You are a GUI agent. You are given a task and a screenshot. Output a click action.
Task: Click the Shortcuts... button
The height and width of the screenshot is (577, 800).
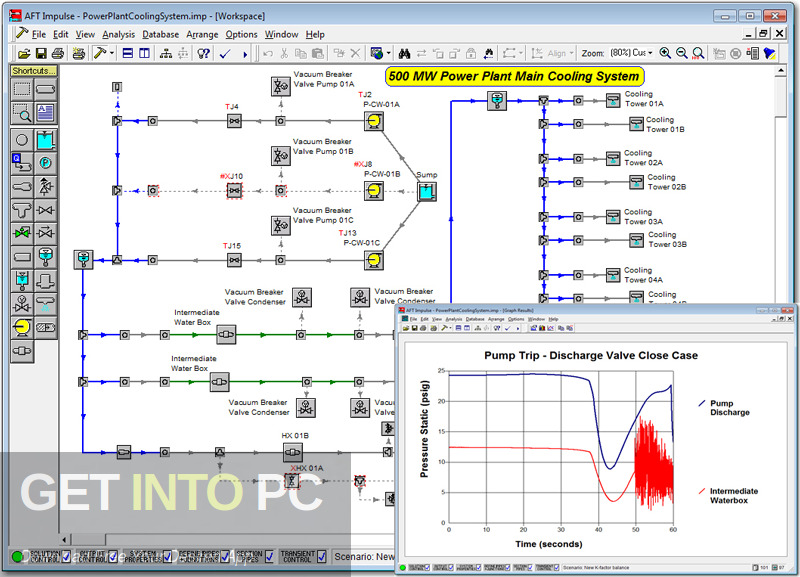pyautogui.click(x=33, y=70)
